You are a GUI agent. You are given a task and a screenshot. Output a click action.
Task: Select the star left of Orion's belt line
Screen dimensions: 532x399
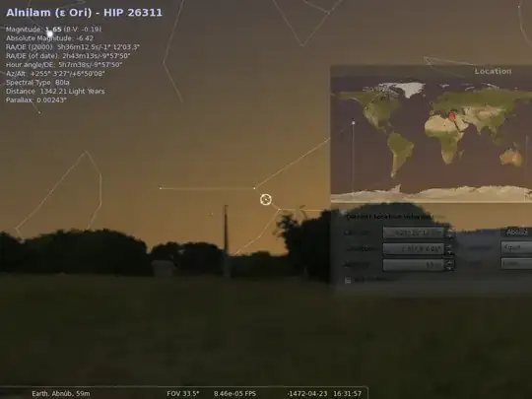tap(161, 188)
